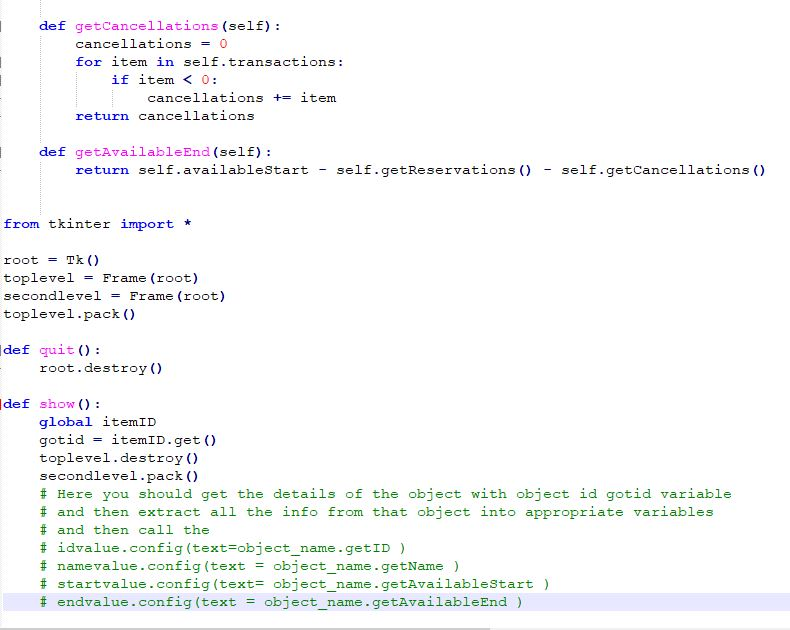The width and height of the screenshot is (790, 630).
Task: Click 'self.getCancellations()' in the return statement
Action: (x=663, y=170)
